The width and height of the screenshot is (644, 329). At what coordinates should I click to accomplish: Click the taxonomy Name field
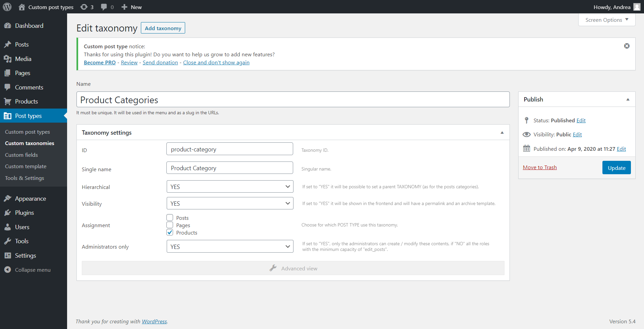[x=293, y=100]
